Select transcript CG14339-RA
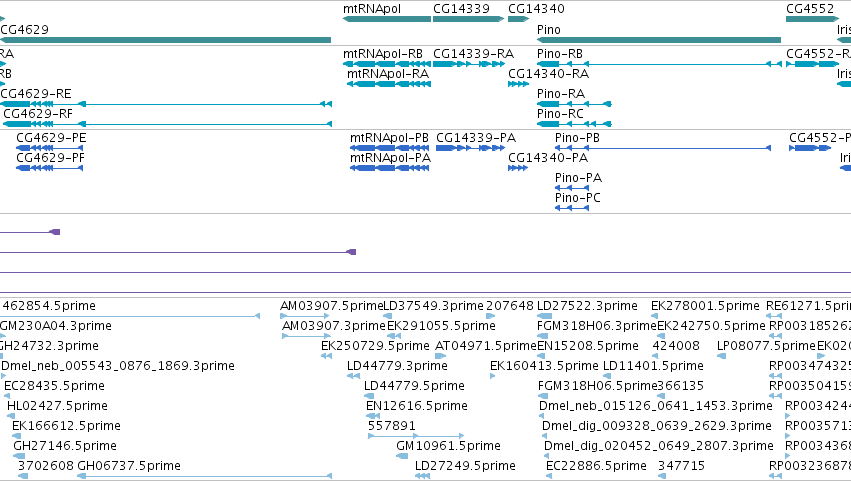Screen dimensions: 851x481 click(x=473, y=54)
